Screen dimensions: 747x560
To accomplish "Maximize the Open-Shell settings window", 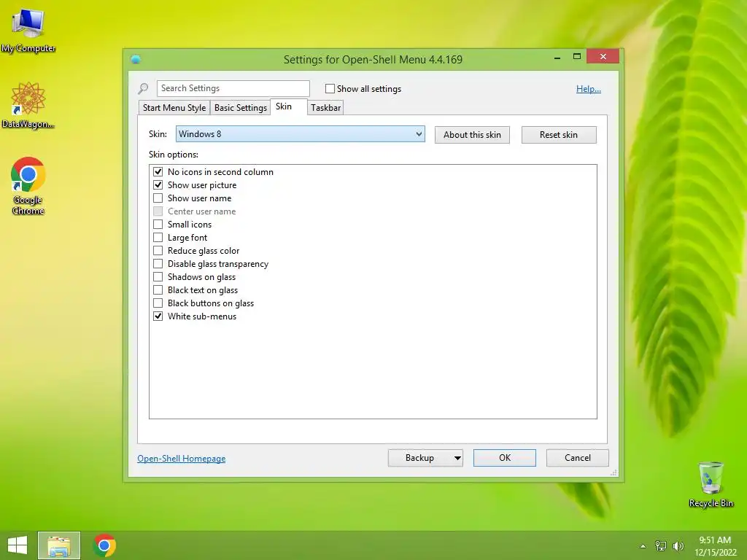I will pyautogui.click(x=577, y=57).
